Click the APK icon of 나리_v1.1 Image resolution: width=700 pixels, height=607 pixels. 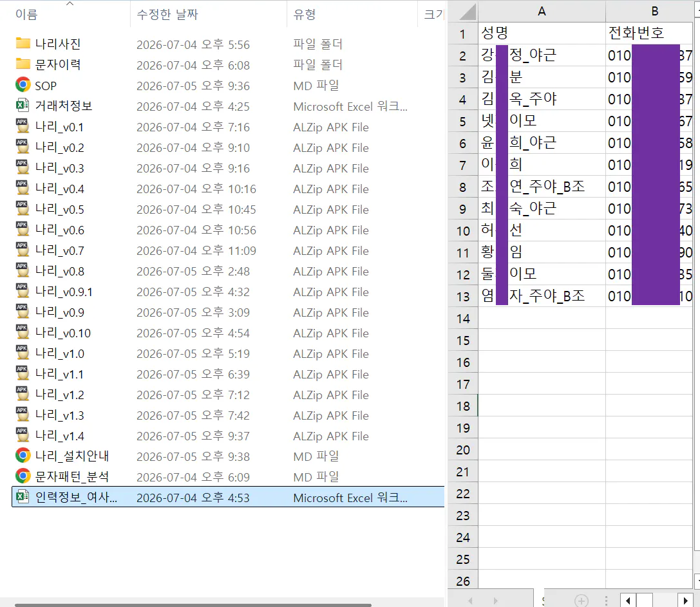[23, 373]
